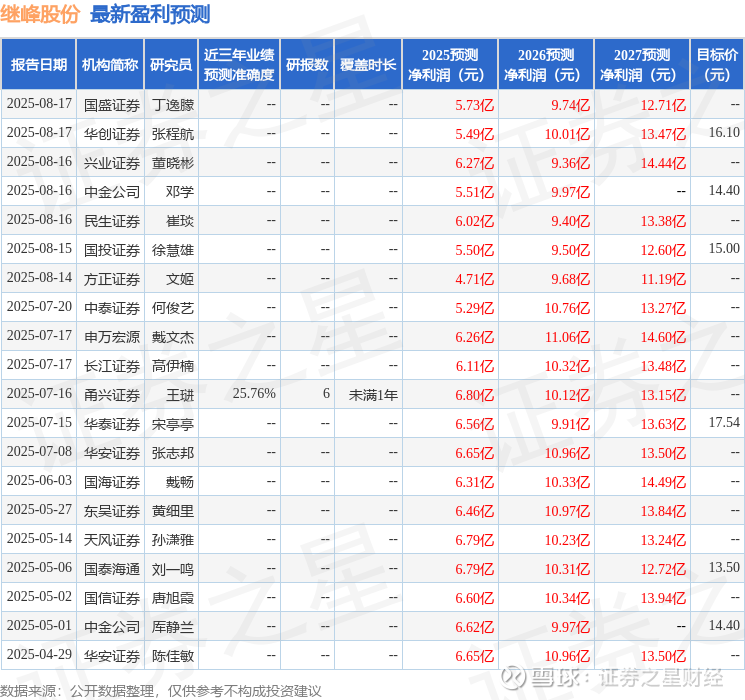Click the 11.06亿 forecast value

click(567, 337)
